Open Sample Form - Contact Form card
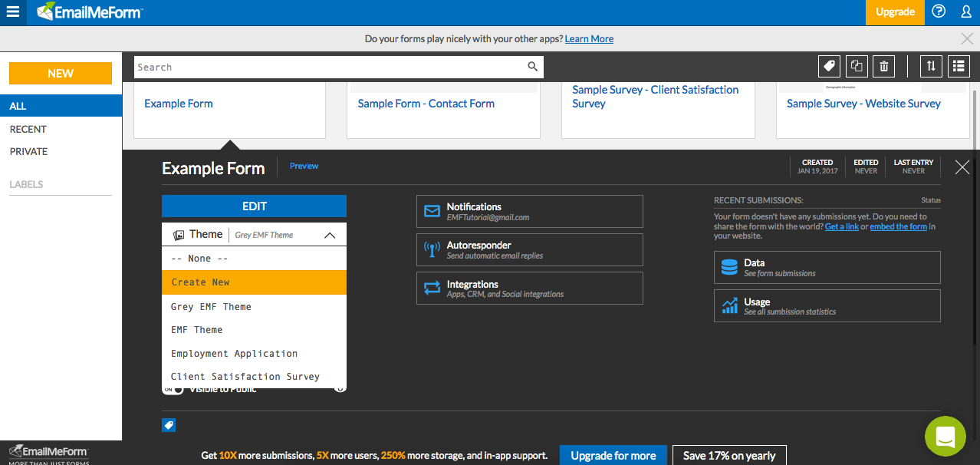This screenshot has height=465, width=980. [443, 111]
